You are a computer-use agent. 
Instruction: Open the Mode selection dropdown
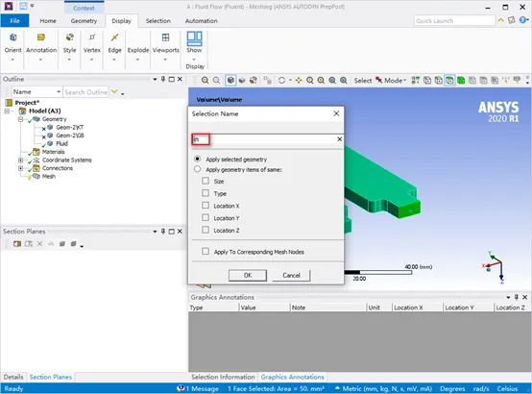pos(395,81)
